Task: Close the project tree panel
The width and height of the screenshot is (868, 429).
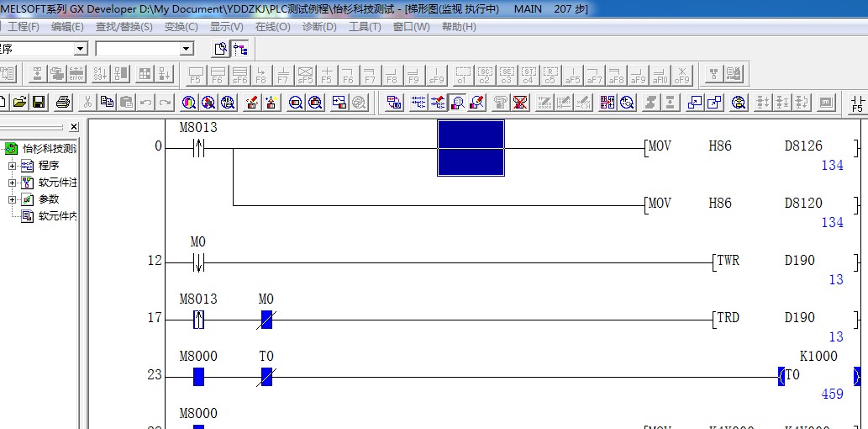Action: click(74, 128)
